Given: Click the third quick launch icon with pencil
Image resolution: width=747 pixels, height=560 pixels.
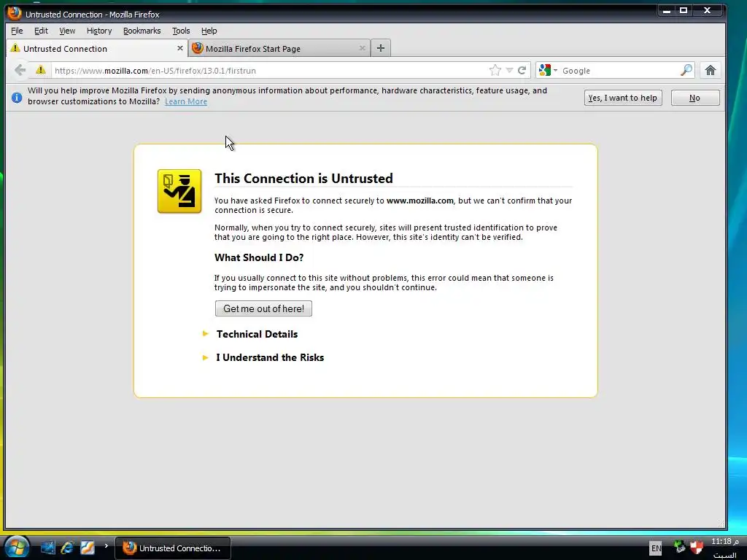Looking at the screenshot, I should [x=88, y=548].
